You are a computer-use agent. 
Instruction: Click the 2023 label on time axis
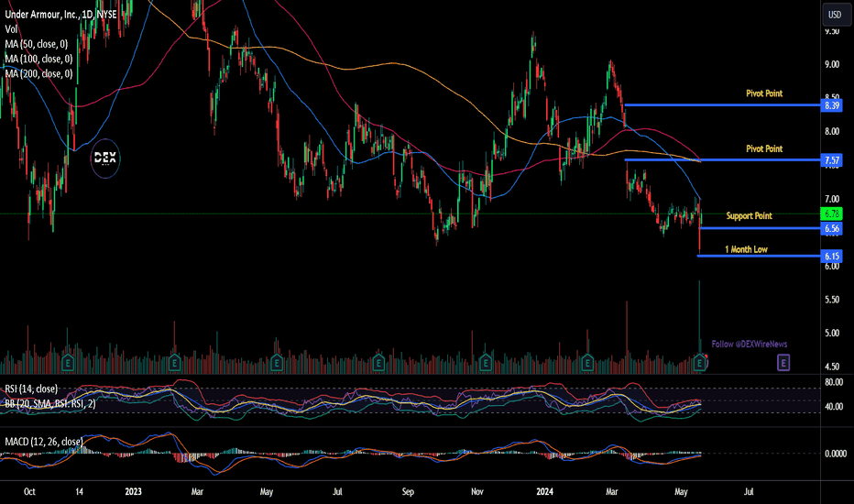[133, 491]
